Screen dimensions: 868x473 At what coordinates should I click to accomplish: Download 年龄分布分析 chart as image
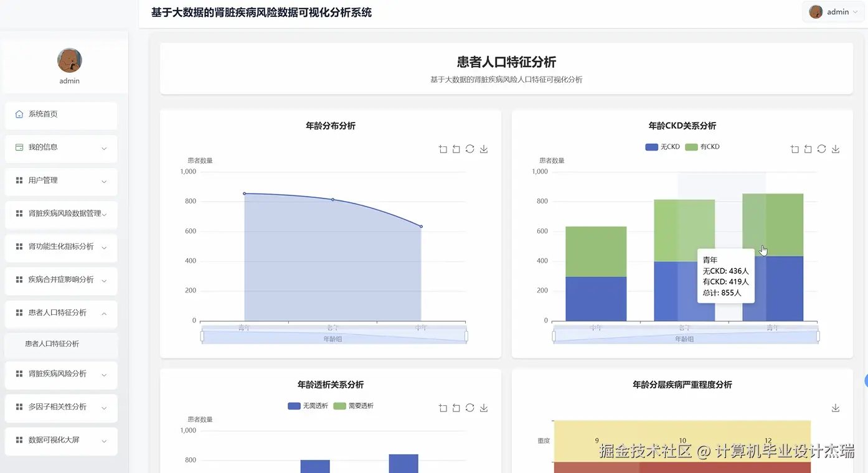[x=484, y=149]
